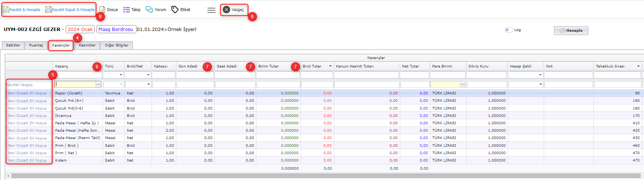Click Kaydet link in the edit row
Image resolution: width=644 pixels, height=180 pixels.
point(13,85)
